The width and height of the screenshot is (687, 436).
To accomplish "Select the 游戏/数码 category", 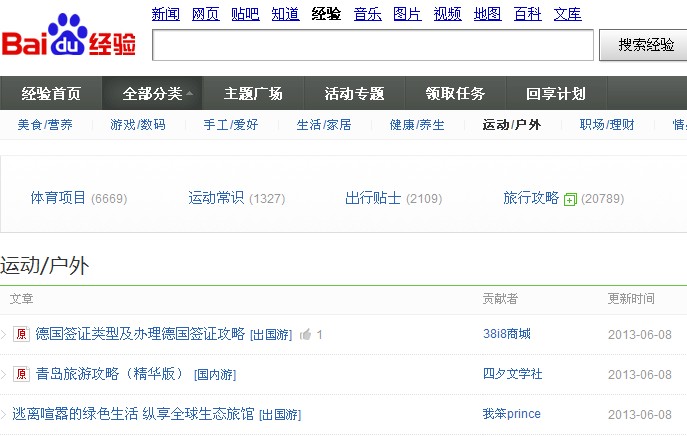I will pos(138,125).
